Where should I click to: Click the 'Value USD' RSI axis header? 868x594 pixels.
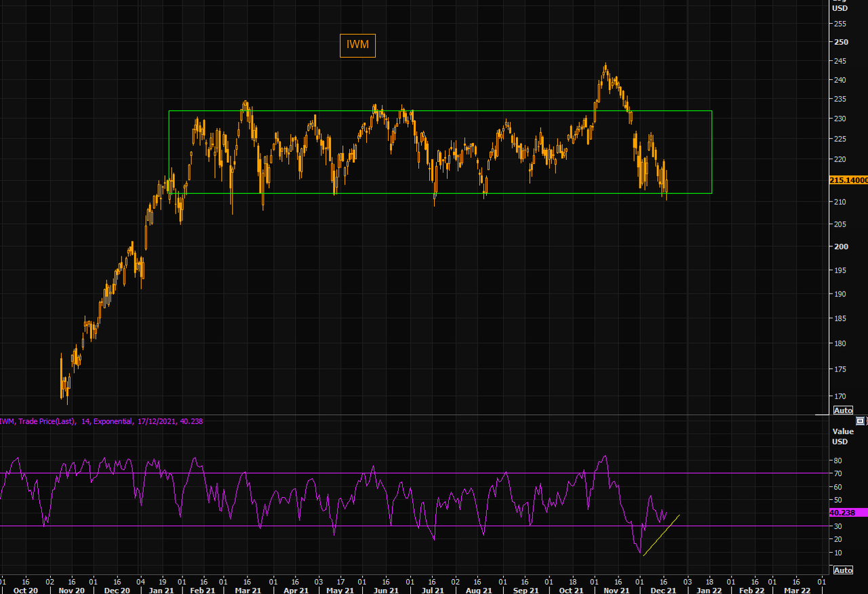click(x=843, y=436)
